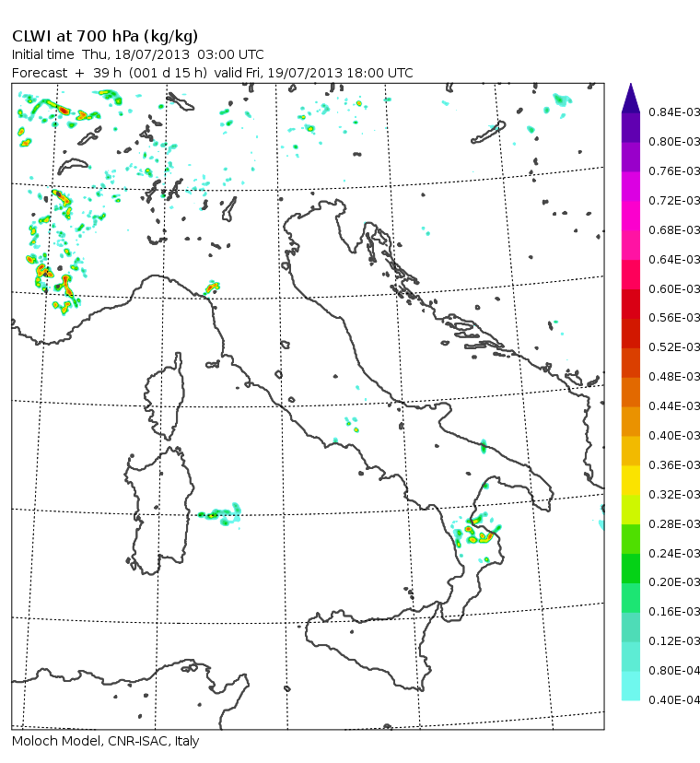Screen dimensions: 700x763
Task: Select the orange swatch between 0.40E-03 and 0.44E-03
Action: coord(630,421)
